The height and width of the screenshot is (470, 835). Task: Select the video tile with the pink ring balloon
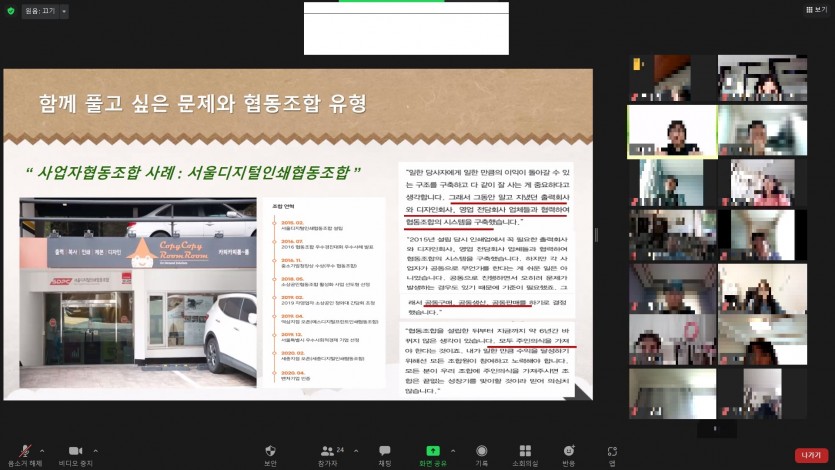[673, 340]
